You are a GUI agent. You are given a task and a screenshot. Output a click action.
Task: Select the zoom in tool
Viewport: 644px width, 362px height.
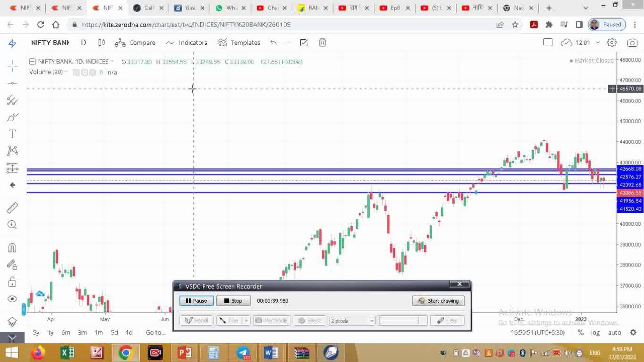(13, 225)
